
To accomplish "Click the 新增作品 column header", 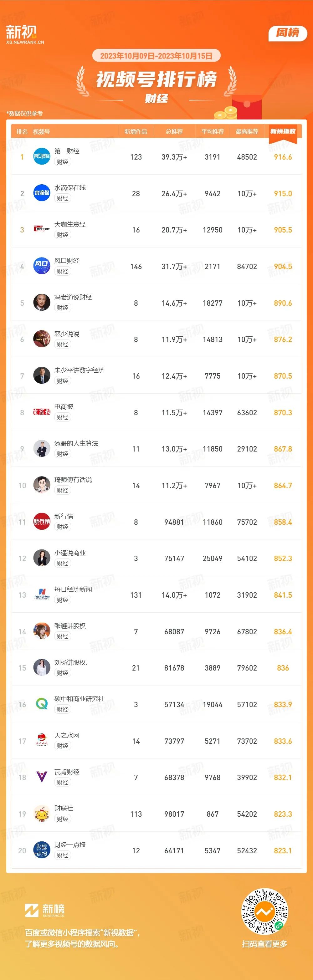I will click(136, 132).
